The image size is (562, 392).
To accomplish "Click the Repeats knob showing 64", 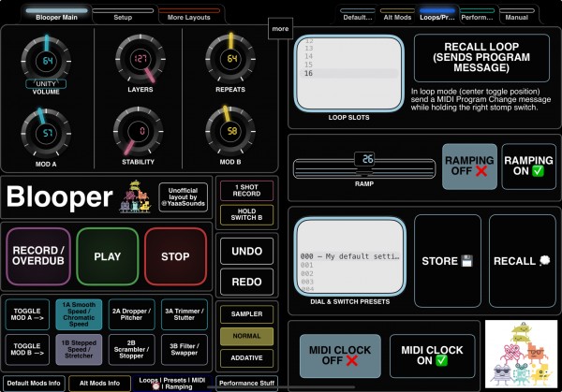I will (230, 59).
